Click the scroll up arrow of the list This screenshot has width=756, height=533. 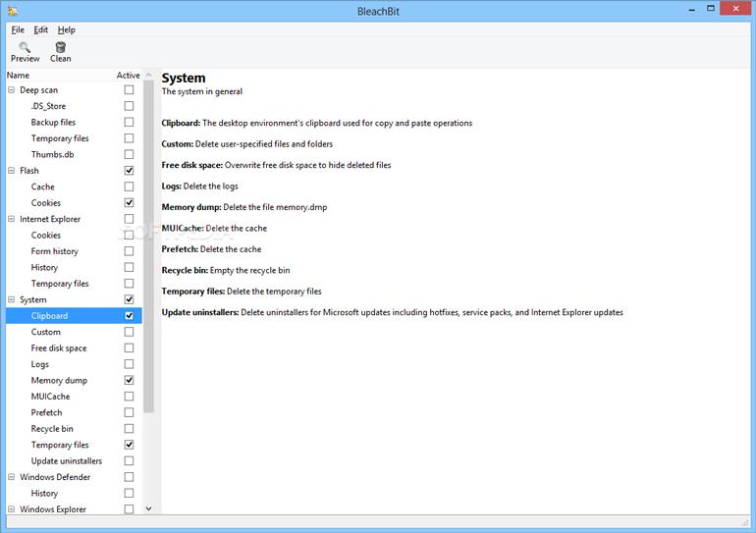[148, 76]
